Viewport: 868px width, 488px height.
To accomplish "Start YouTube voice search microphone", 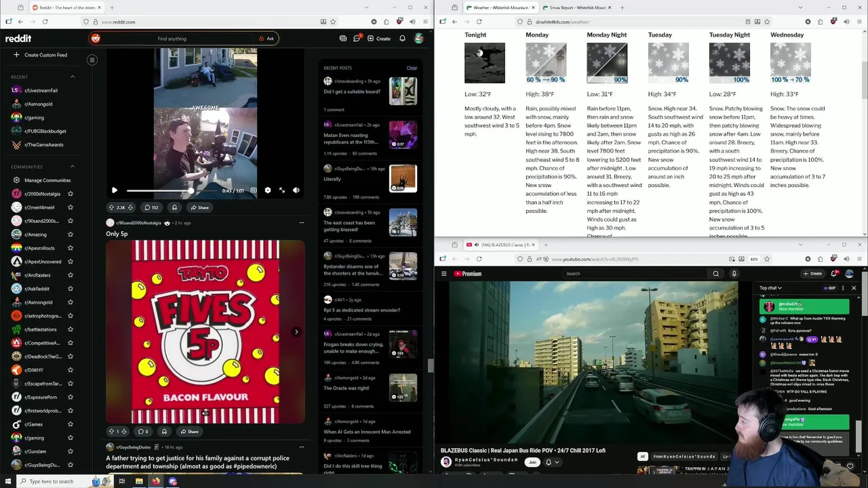I will (734, 274).
